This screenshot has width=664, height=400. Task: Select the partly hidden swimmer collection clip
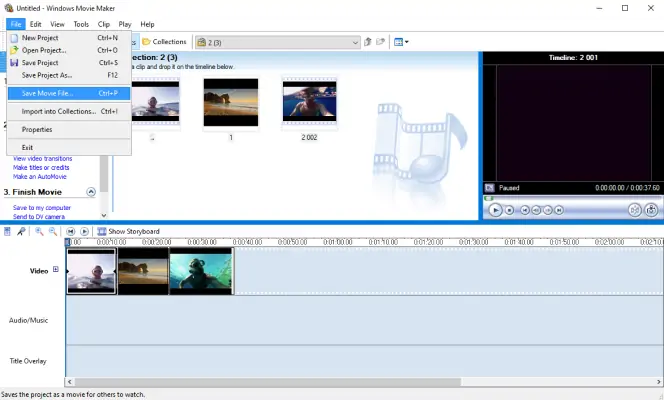pos(155,102)
